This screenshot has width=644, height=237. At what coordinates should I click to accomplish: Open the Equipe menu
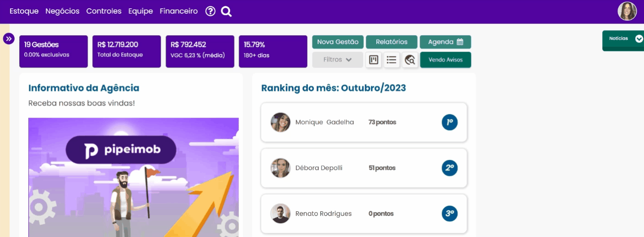tap(141, 11)
